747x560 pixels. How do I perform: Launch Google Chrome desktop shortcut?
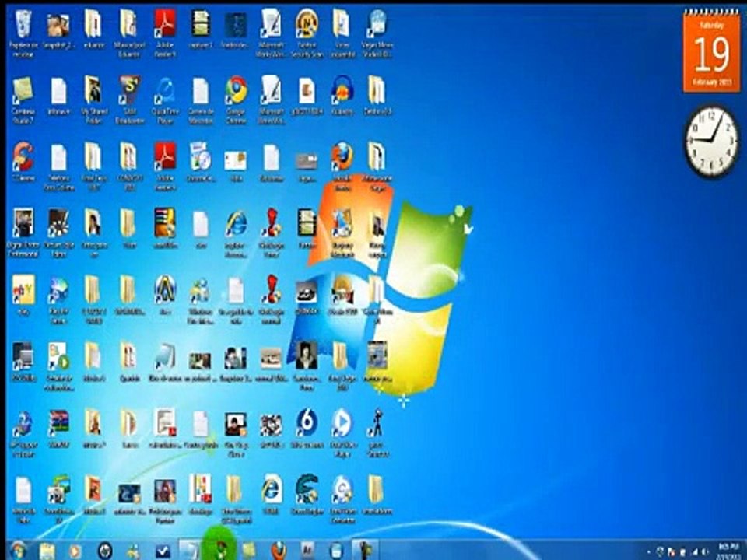coord(237,99)
